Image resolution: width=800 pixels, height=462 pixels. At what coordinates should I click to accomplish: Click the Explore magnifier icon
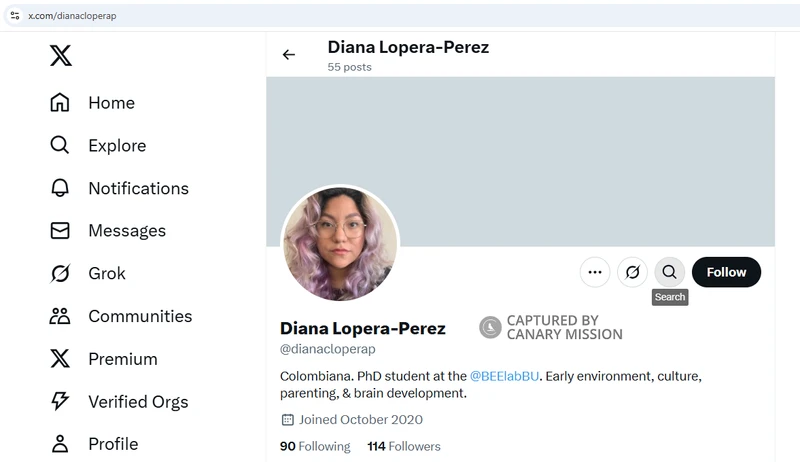[x=60, y=145]
